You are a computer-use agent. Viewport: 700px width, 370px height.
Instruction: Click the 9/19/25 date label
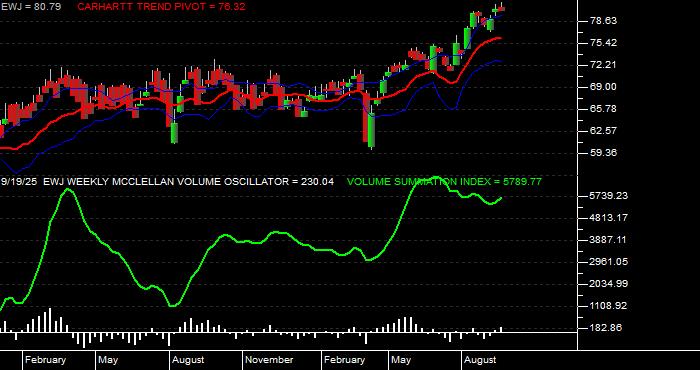19,182
